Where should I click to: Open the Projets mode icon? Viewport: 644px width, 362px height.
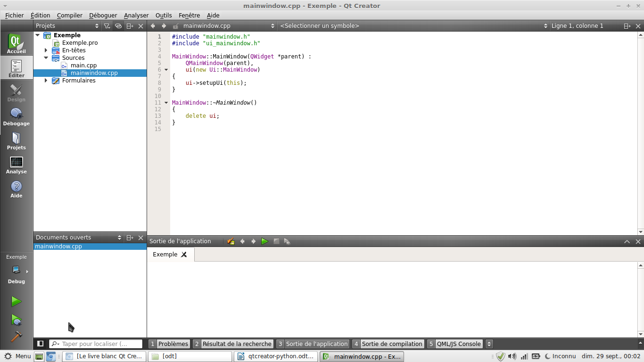[17, 140]
